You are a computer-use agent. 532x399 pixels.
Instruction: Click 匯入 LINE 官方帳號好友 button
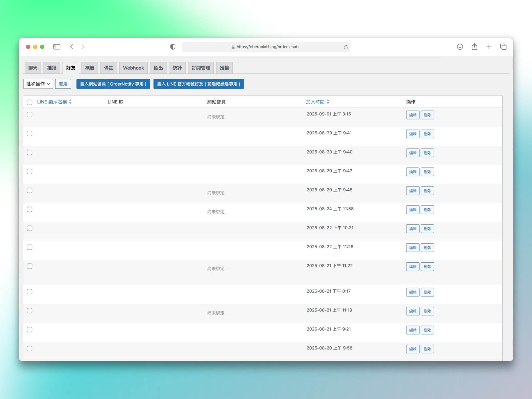click(198, 84)
